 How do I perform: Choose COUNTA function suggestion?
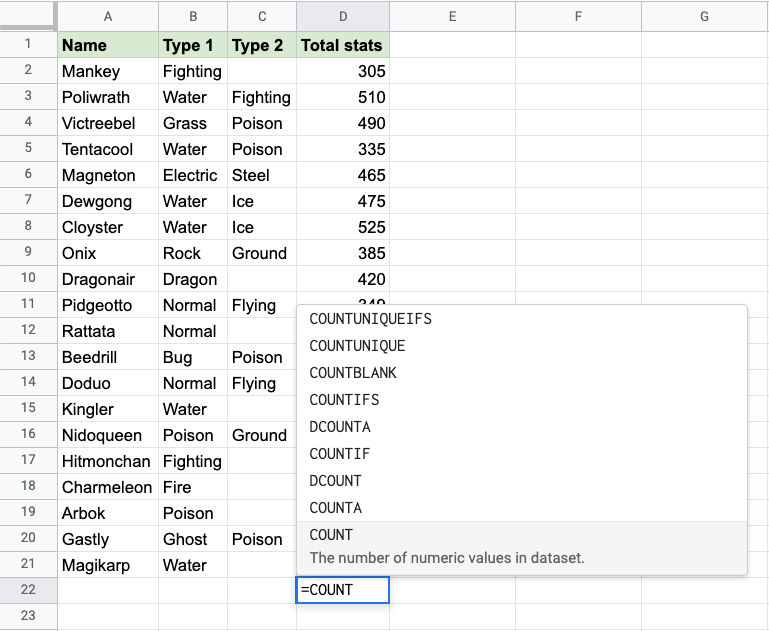(x=335, y=508)
